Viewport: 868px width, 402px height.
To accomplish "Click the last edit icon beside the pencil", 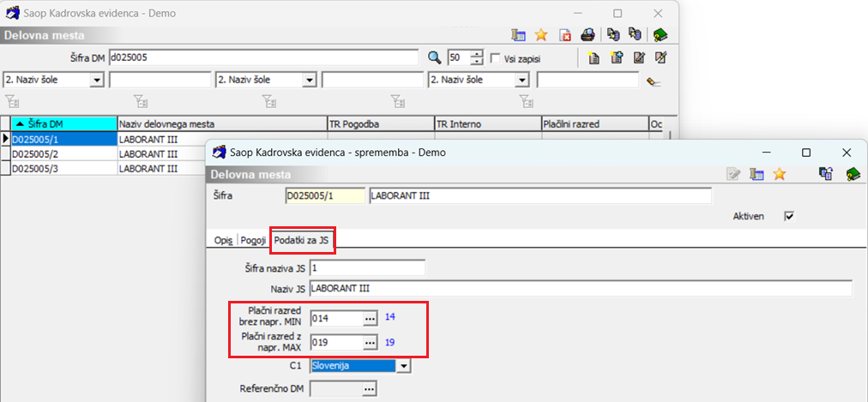I will (661, 57).
